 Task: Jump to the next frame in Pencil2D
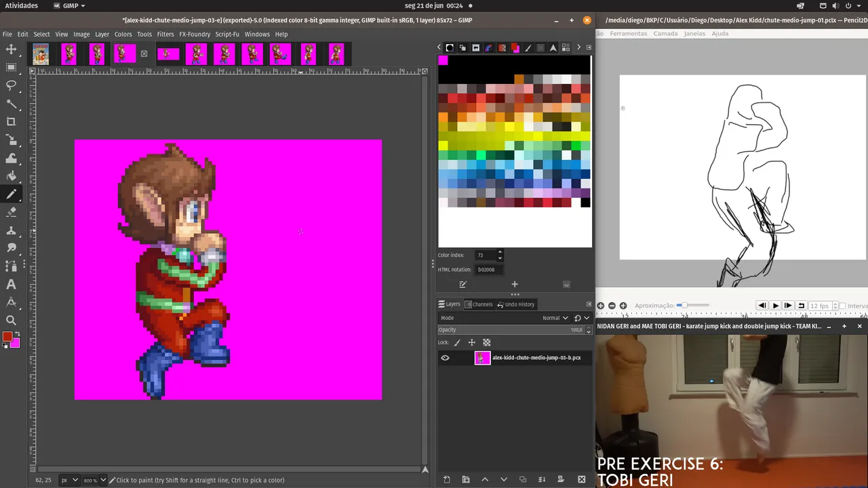coord(788,306)
